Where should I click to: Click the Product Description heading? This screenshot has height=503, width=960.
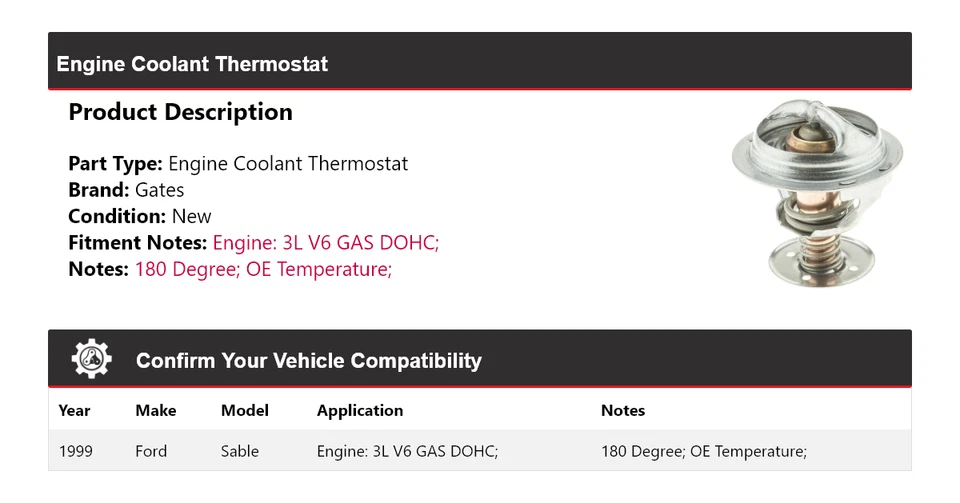180,112
